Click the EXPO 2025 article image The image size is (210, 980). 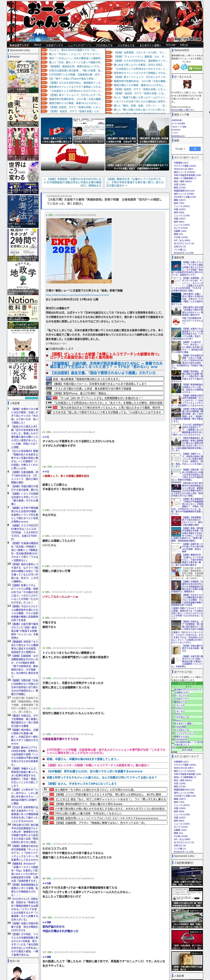pos(79,251)
